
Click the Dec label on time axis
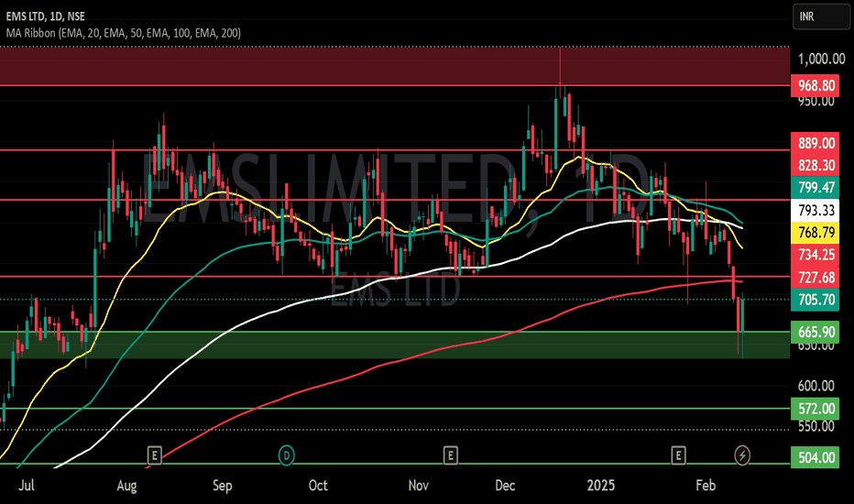point(505,485)
